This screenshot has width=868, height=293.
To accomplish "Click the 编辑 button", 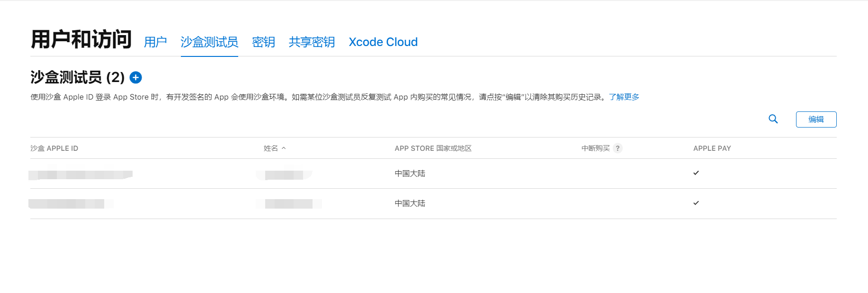I will point(816,119).
